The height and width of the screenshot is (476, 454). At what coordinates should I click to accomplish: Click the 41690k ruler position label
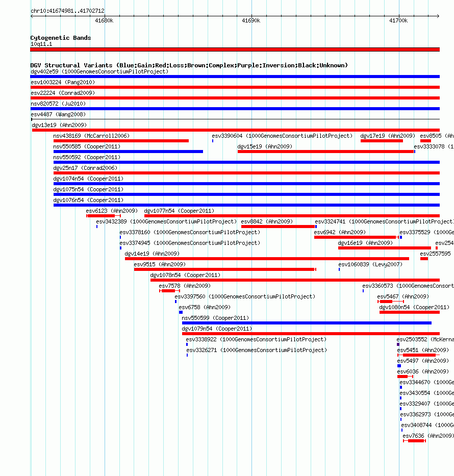pyautogui.click(x=251, y=20)
